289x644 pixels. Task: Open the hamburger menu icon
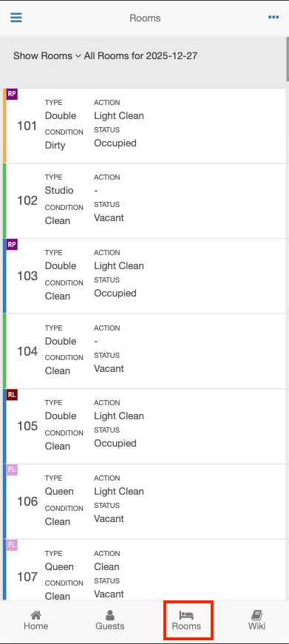point(16,18)
